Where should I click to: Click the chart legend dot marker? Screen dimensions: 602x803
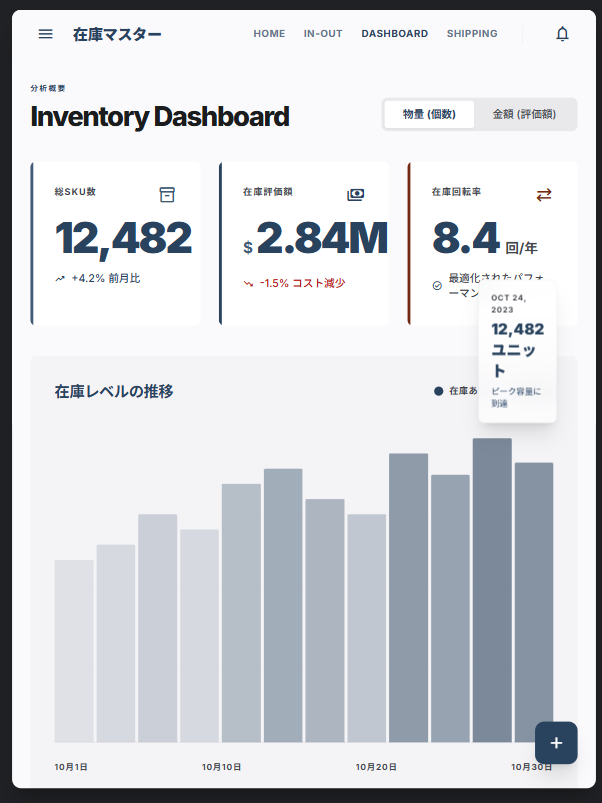pyautogui.click(x=439, y=391)
